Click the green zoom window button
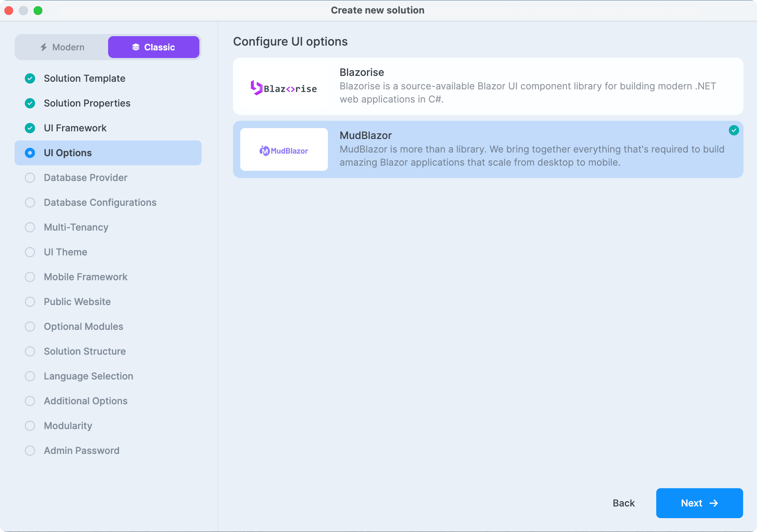 coord(38,11)
